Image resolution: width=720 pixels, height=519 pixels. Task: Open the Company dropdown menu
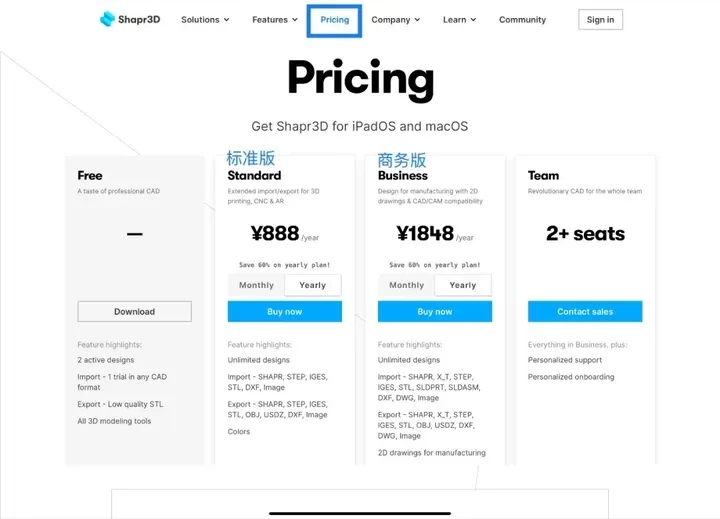point(395,20)
